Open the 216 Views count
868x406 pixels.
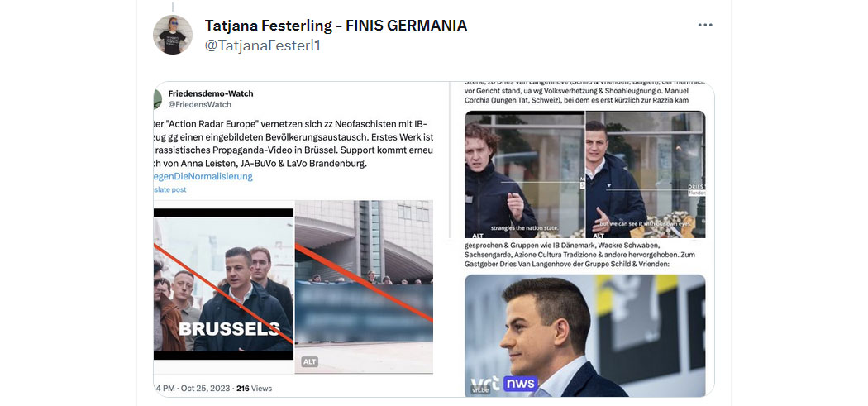[254, 389]
